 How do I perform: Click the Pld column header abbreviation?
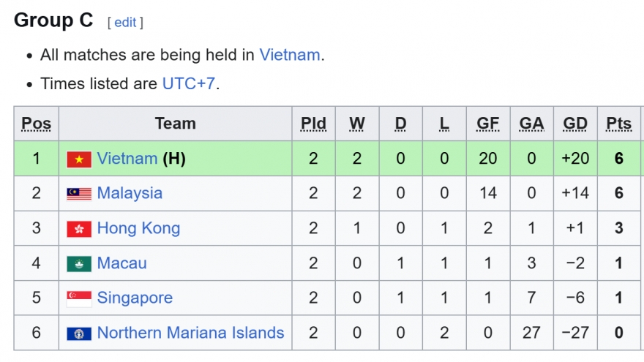tap(313, 124)
